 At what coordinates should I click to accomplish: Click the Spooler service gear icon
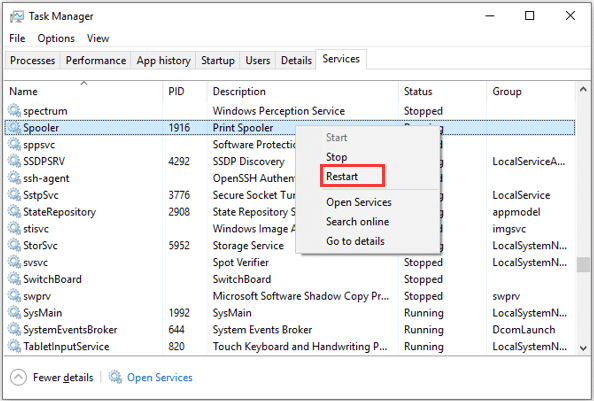14,128
